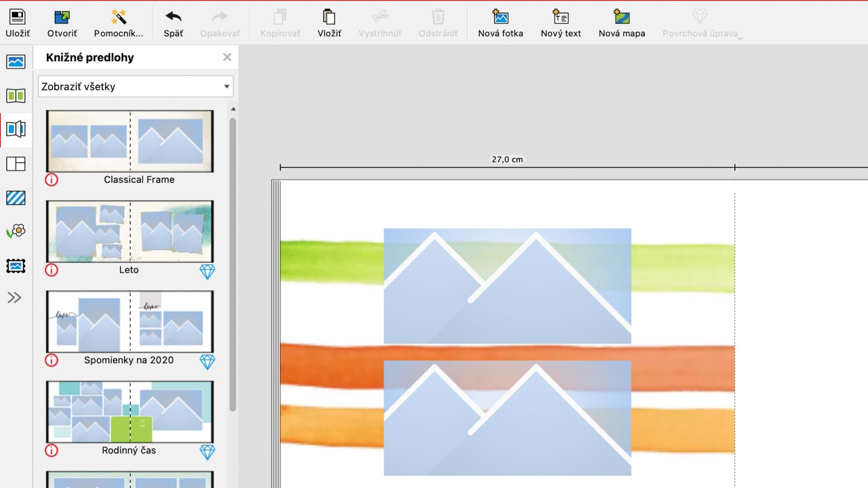Select the Leto template thumbnail
This screenshot has width=868, height=488.
pyautogui.click(x=130, y=232)
